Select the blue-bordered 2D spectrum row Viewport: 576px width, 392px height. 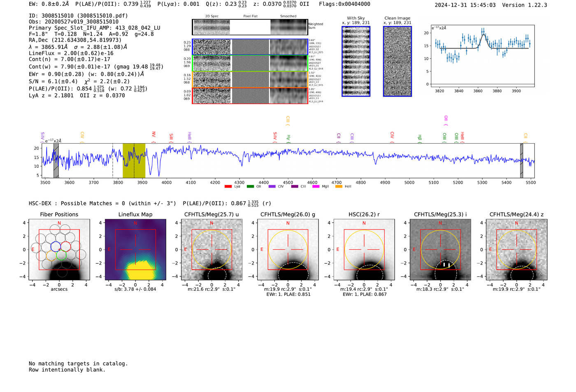tap(250, 47)
